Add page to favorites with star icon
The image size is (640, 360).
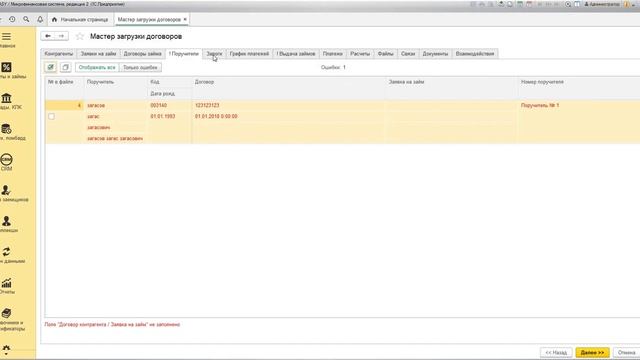pos(80,36)
